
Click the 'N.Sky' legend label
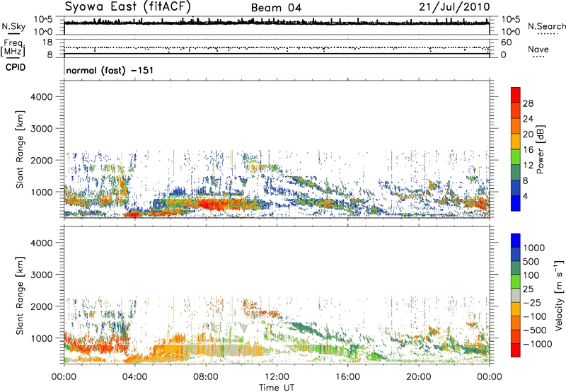(x=13, y=26)
